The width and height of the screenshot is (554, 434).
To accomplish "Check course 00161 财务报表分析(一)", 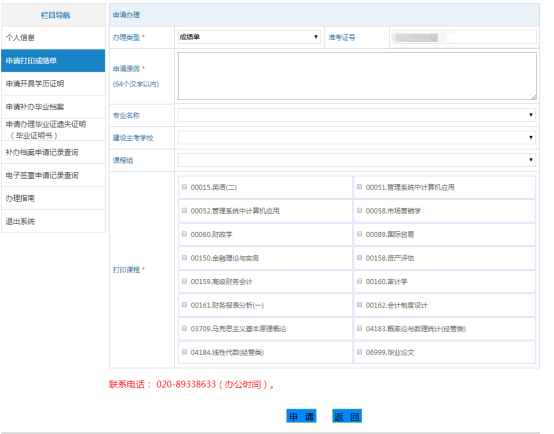I will pyautogui.click(x=184, y=305).
